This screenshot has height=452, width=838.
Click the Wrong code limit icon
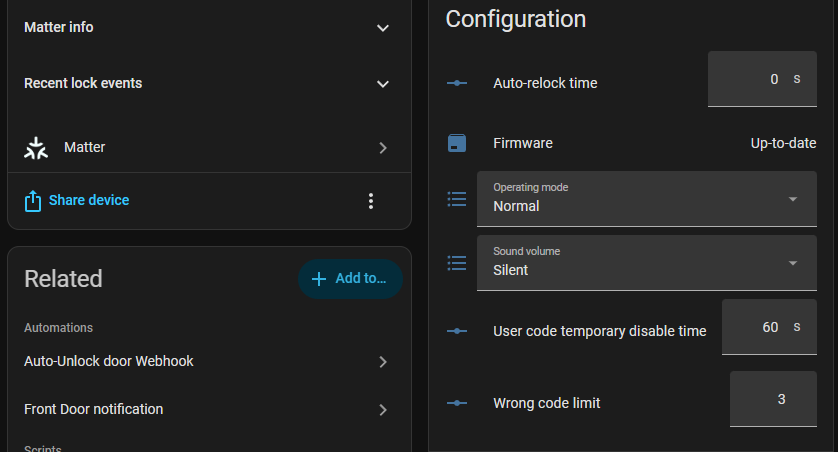[x=457, y=403]
